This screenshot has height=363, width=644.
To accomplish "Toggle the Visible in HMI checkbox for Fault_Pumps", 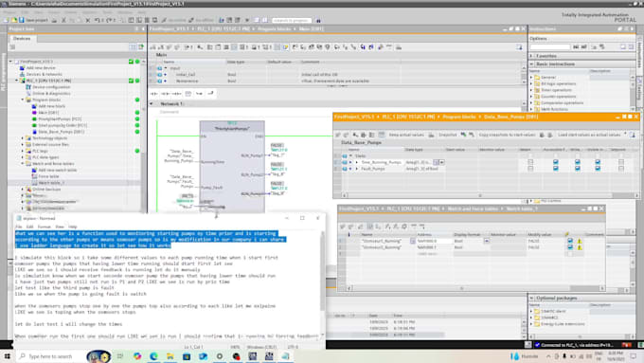I will [x=598, y=169].
